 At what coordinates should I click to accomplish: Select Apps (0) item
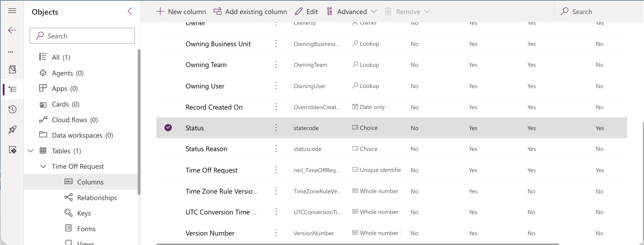65,89
